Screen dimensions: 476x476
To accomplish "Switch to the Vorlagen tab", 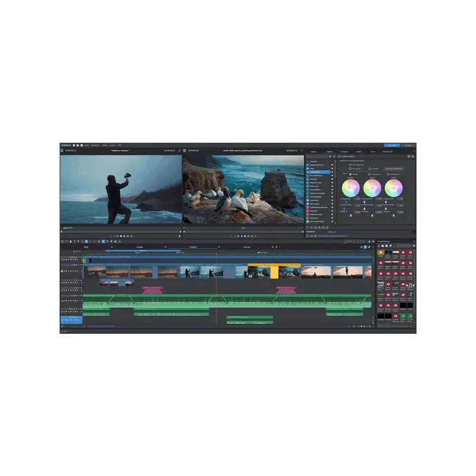I will (345, 152).
